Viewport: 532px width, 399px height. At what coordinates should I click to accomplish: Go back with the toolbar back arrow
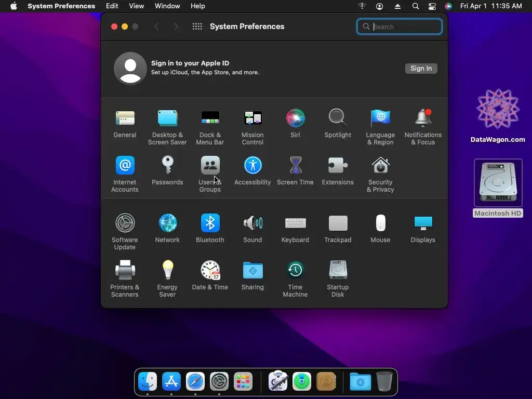(156, 26)
